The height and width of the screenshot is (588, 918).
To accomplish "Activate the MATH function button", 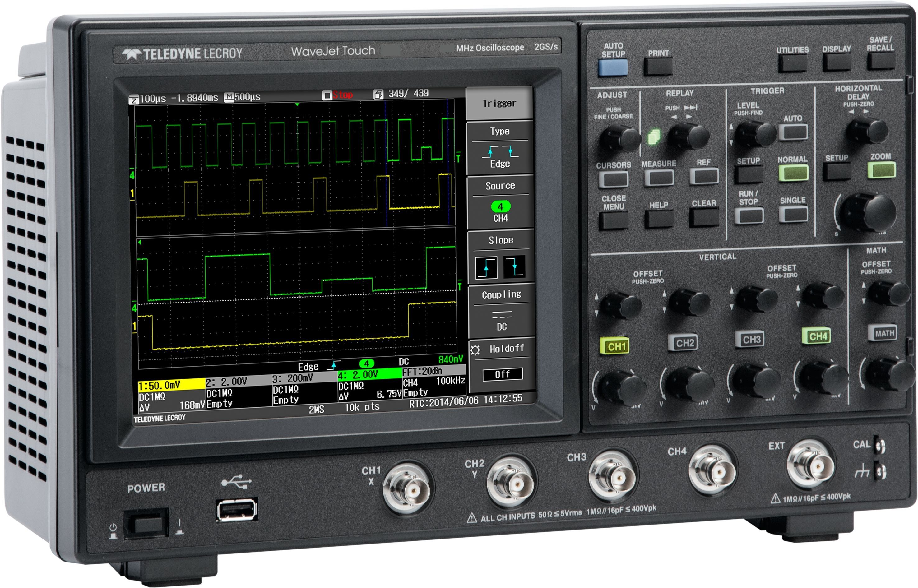I will (x=882, y=333).
